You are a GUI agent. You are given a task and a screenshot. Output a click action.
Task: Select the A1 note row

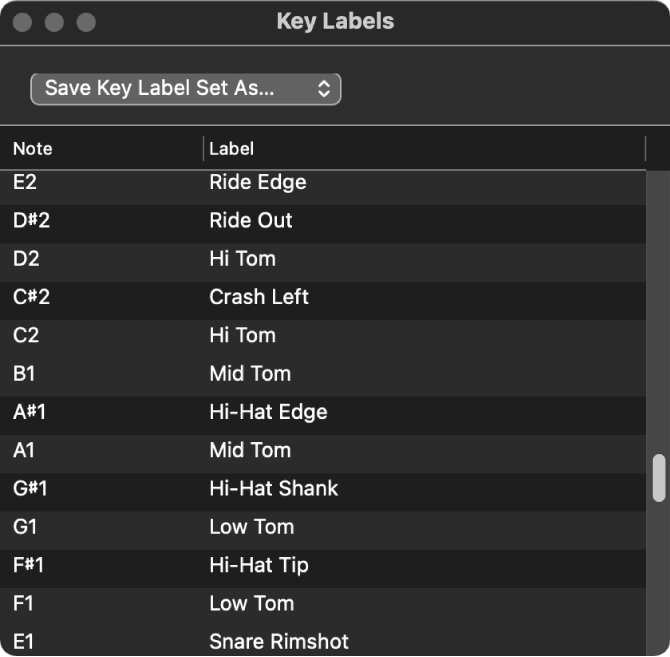24,450
